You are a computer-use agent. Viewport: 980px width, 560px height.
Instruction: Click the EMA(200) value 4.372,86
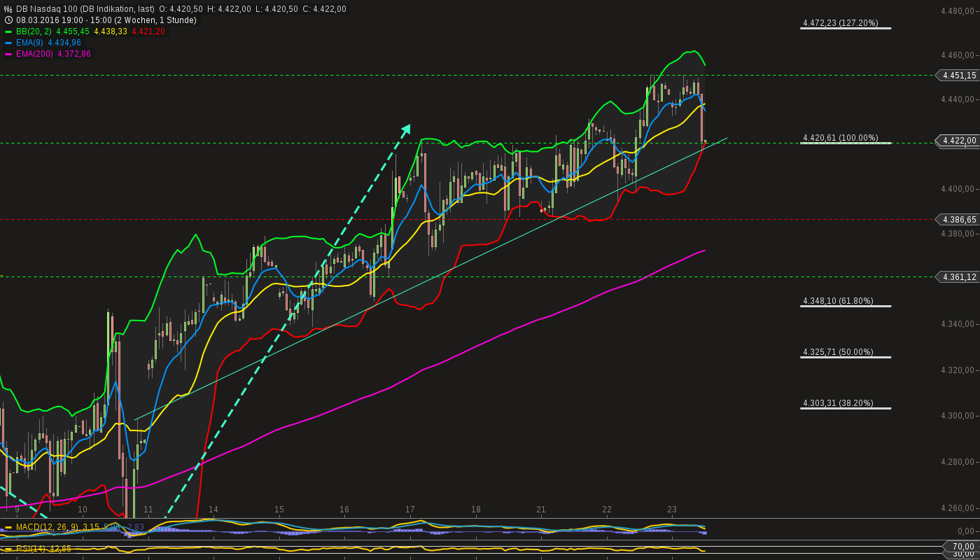[x=74, y=54]
